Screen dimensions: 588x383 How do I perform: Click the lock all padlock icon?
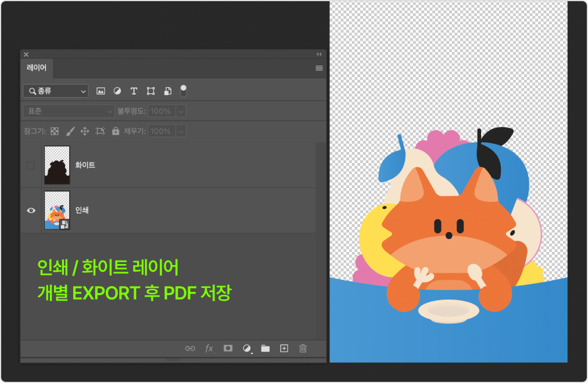(115, 131)
